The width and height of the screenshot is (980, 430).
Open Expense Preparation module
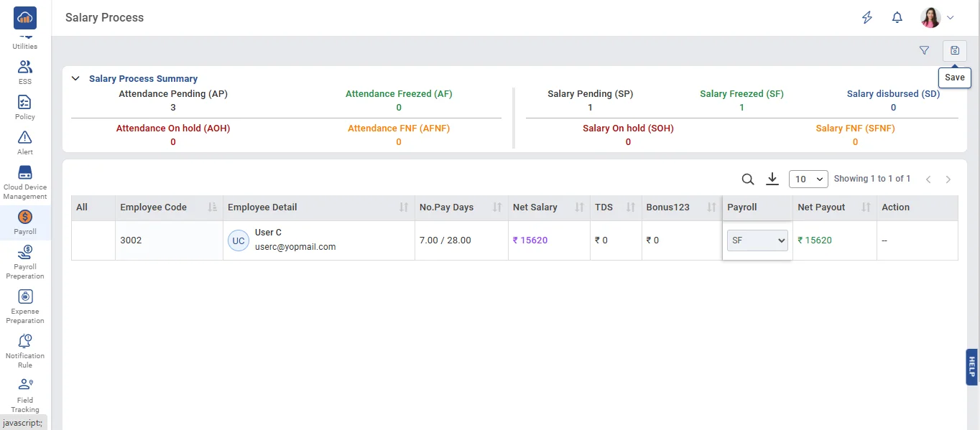pos(25,306)
